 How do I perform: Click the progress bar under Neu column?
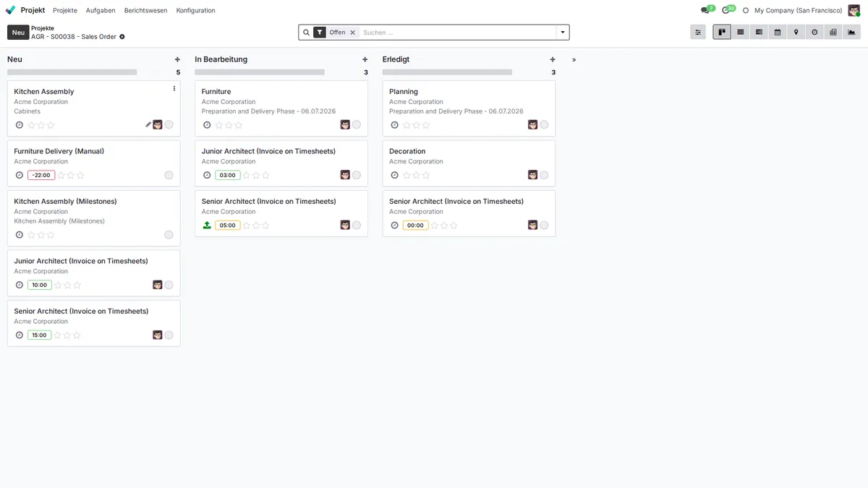tap(72, 72)
